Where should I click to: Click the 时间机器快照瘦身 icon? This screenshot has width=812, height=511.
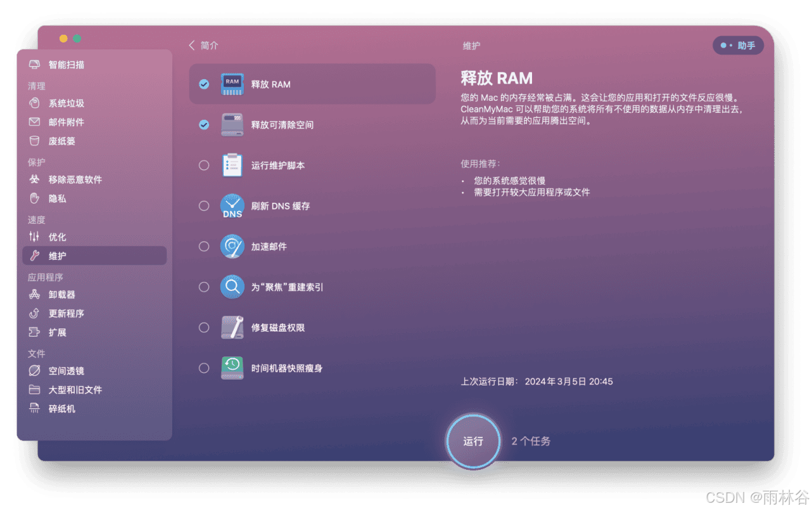tap(232, 368)
